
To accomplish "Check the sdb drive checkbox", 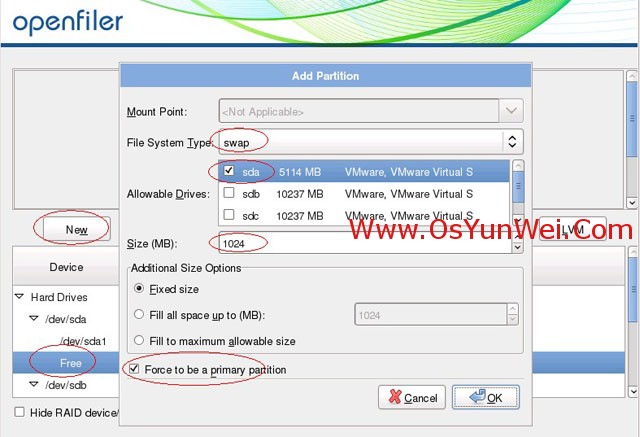I will (229, 193).
